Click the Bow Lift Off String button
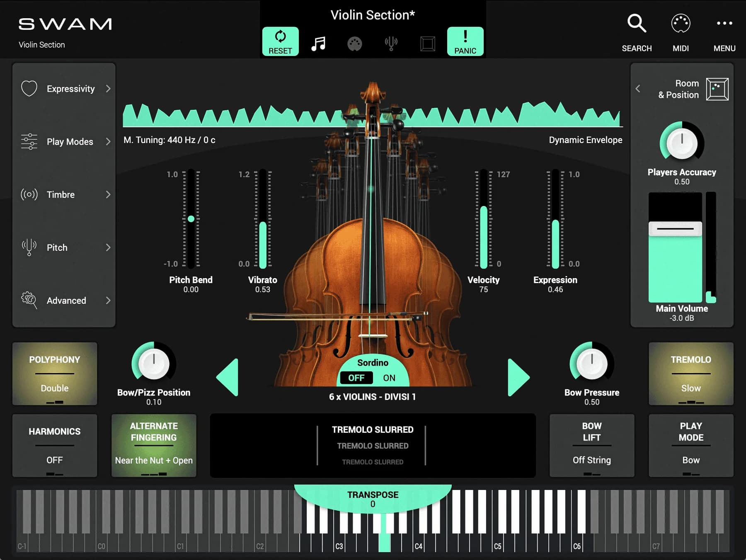Image resolution: width=746 pixels, height=560 pixels. (x=591, y=446)
